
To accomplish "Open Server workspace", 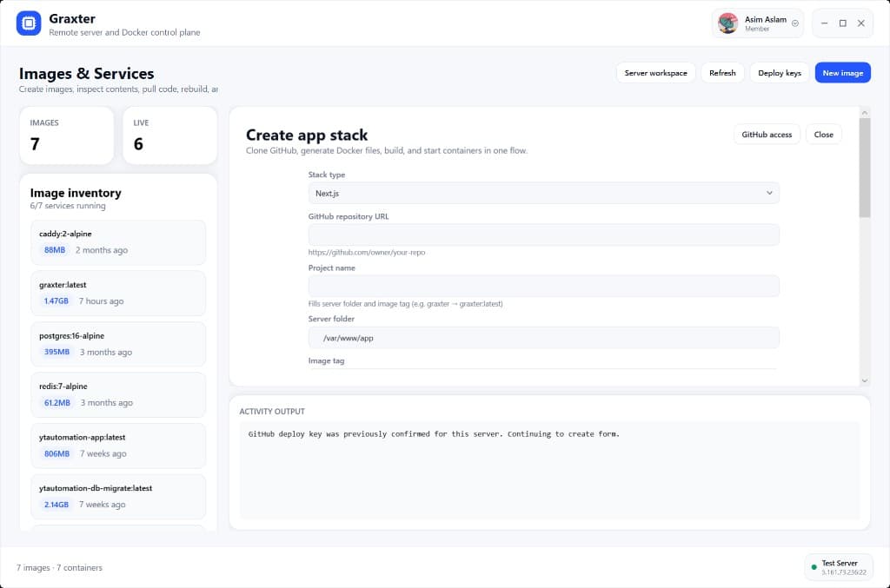I will click(655, 73).
